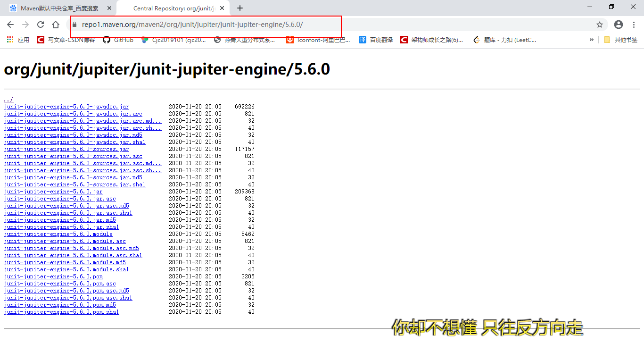Open the sources.jar.md5 link
This screenshot has width=644, height=343.
click(73, 177)
